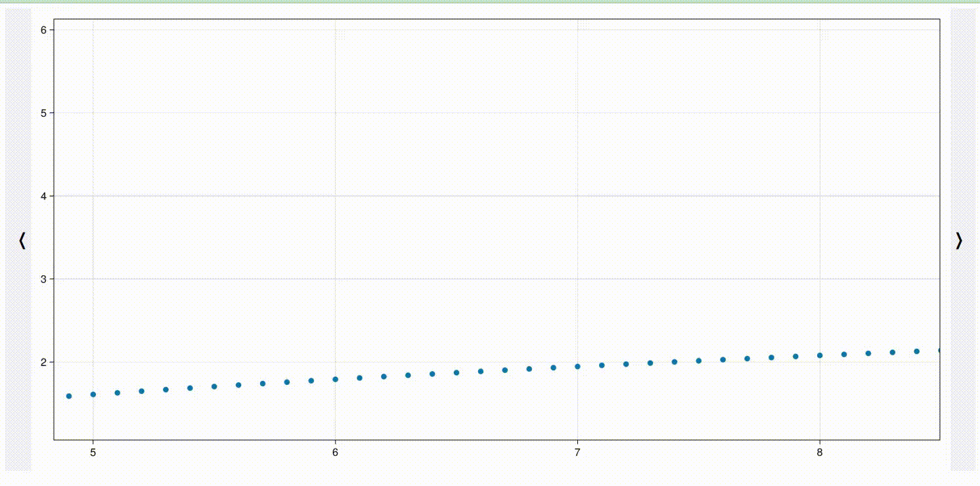Select the data point at x equals 8
The width and height of the screenshot is (980, 486).
[x=820, y=355]
